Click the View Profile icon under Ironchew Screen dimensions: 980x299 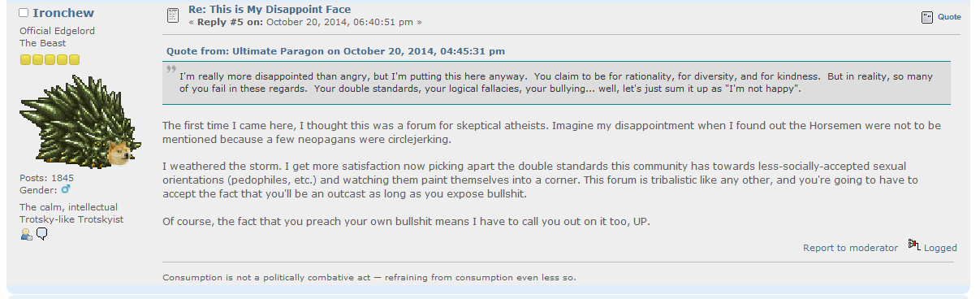26,234
